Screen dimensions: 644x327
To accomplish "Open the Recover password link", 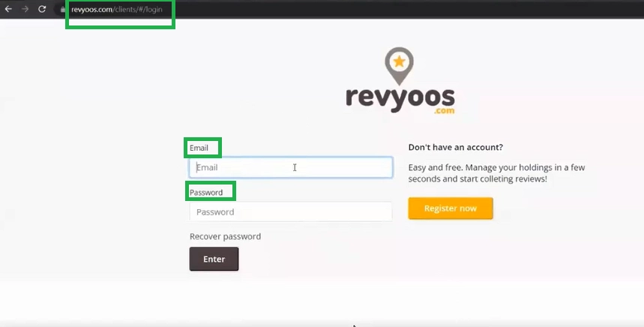I will pyautogui.click(x=225, y=236).
